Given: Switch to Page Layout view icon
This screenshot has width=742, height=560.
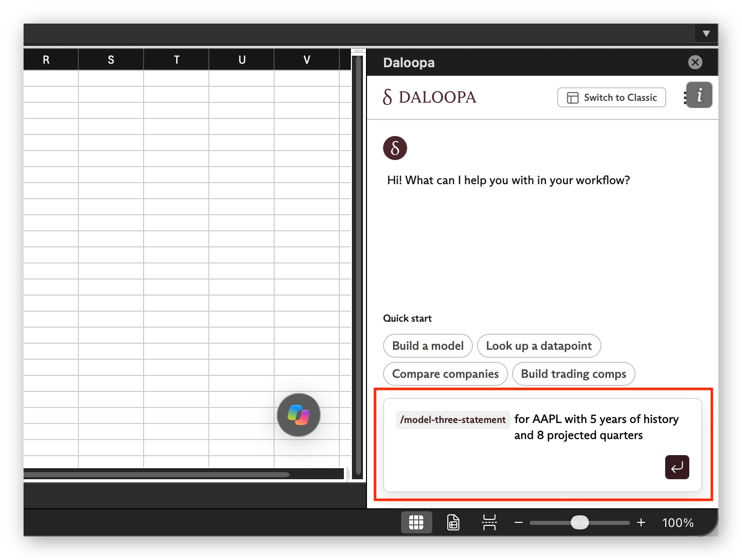Looking at the screenshot, I should [453, 522].
